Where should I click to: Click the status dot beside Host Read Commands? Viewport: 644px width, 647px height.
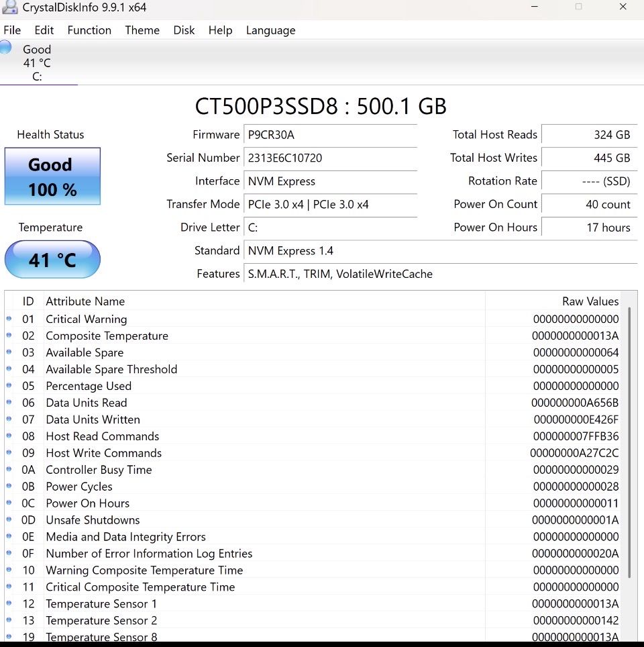click(9, 436)
